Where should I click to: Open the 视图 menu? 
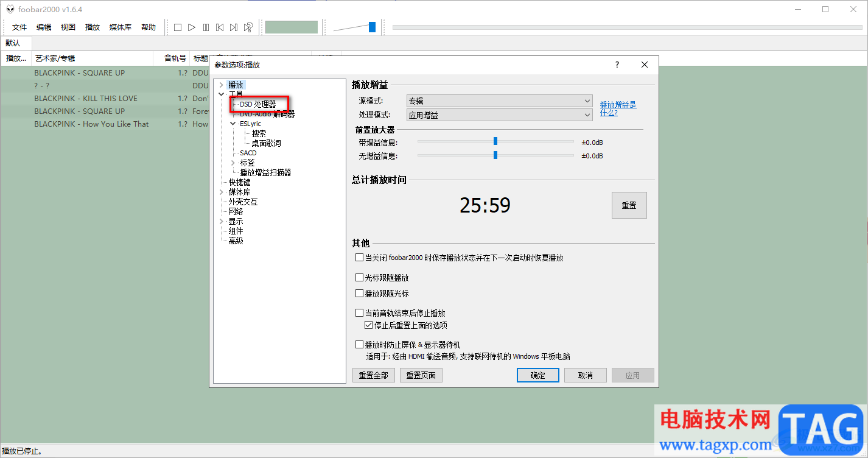68,27
